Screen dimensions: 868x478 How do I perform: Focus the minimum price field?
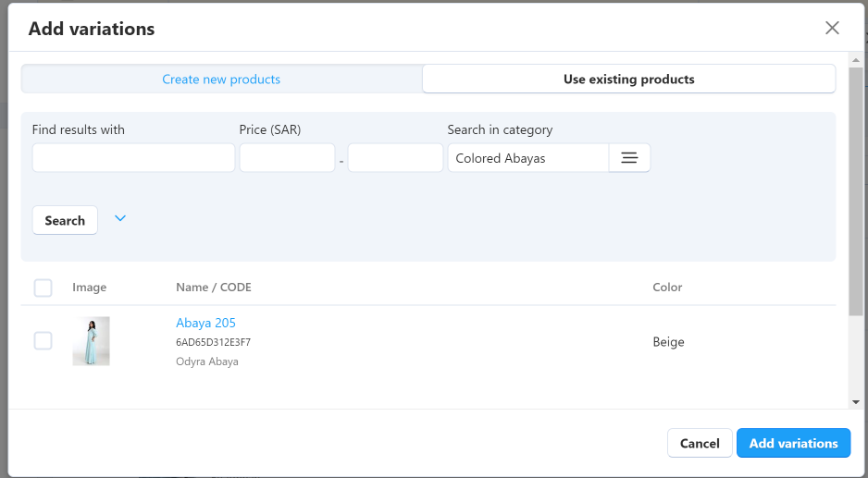[287, 158]
